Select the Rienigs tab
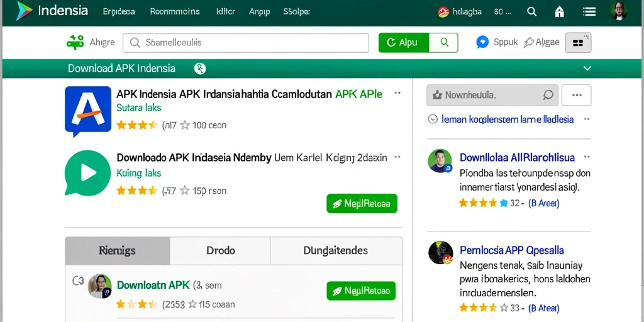 coord(117,250)
